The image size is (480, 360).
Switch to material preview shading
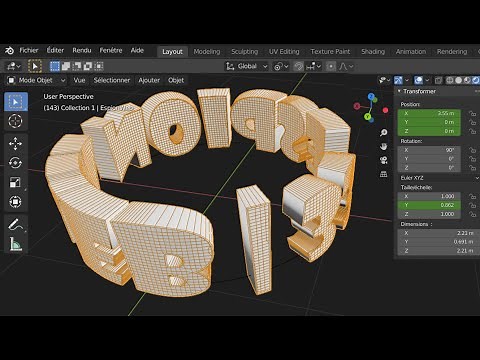tap(467, 80)
